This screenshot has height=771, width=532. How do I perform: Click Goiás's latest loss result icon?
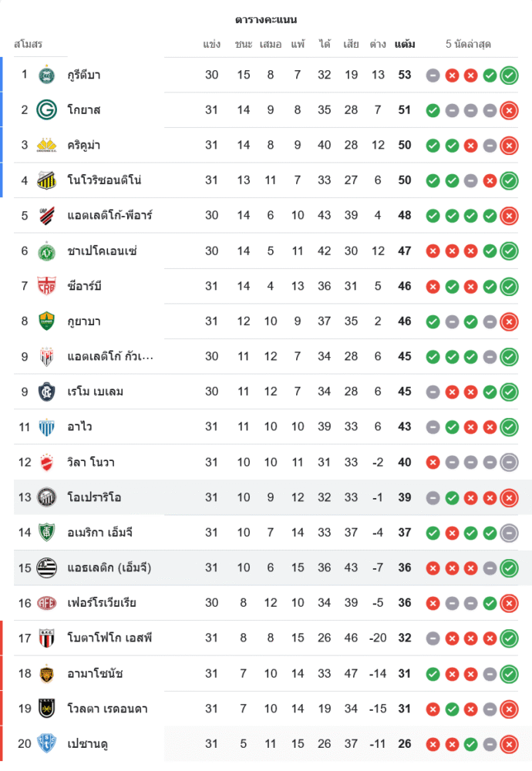pos(509,110)
